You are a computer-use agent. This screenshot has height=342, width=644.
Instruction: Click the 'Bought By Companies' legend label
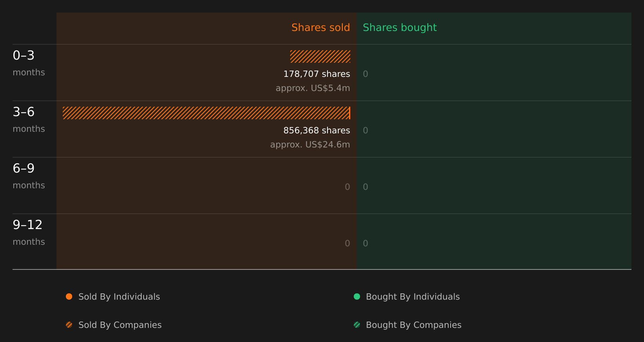coord(413,325)
